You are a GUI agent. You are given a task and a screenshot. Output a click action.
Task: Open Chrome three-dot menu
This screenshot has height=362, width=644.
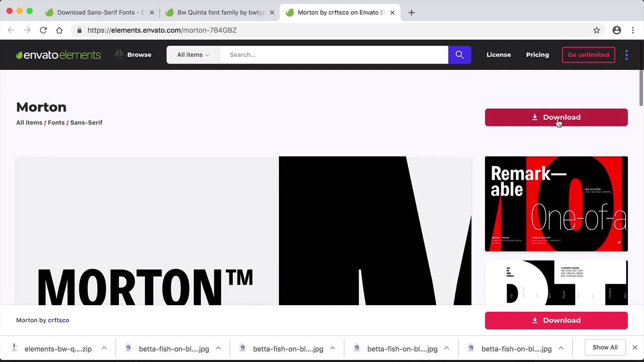[x=633, y=30]
